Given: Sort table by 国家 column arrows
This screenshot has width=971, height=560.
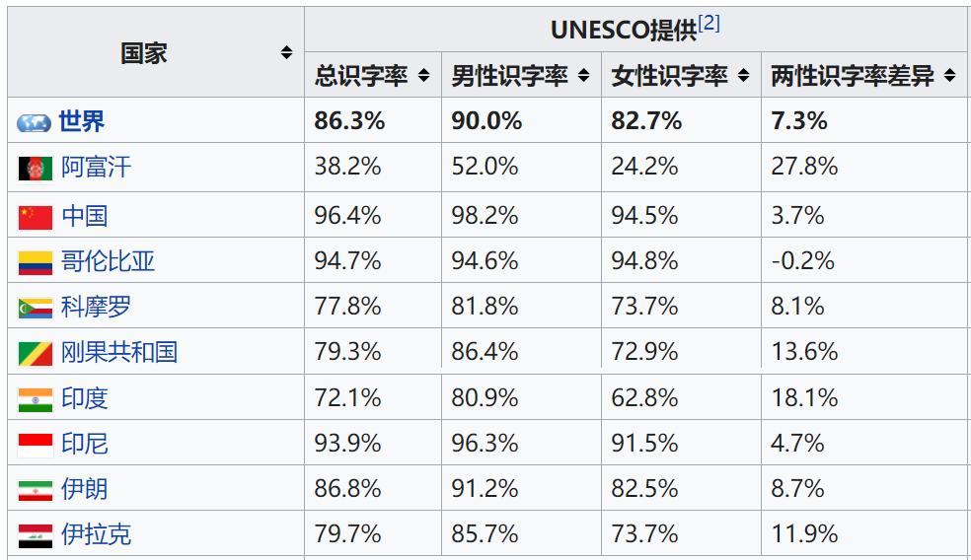Looking at the screenshot, I should (286, 52).
